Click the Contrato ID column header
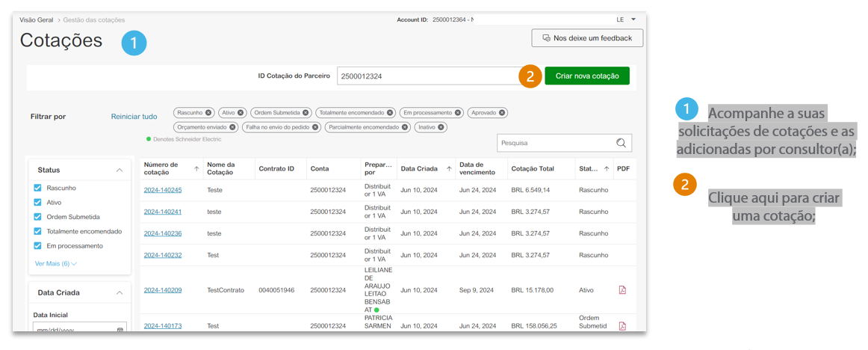Screen dimensions: 868x350 tap(276, 168)
